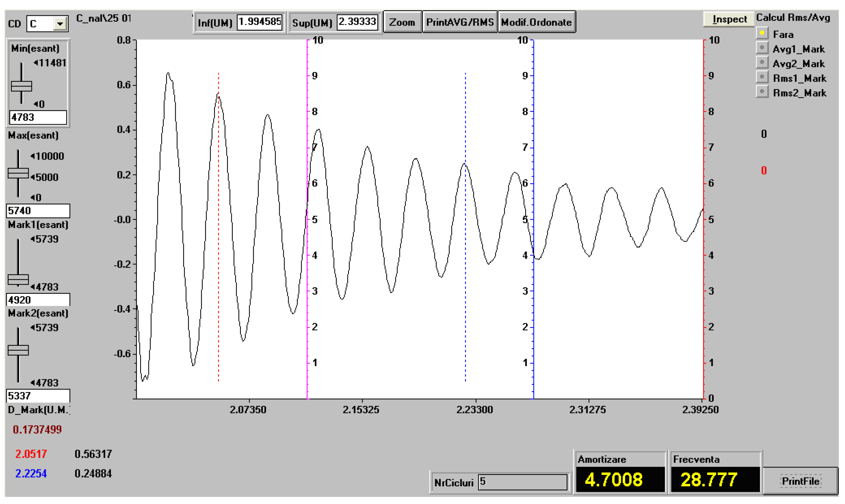The width and height of the screenshot is (845, 504).
Task: Click the Sup(UM) value field
Action: pos(357,22)
